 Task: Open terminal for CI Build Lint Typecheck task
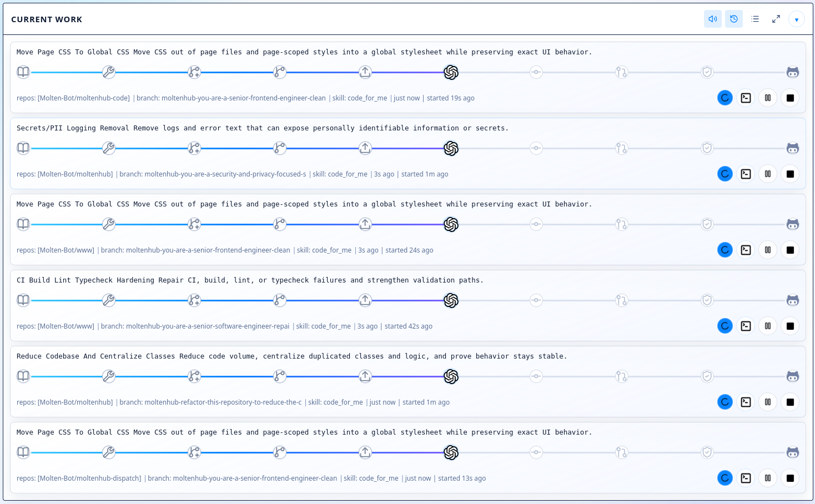click(746, 326)
